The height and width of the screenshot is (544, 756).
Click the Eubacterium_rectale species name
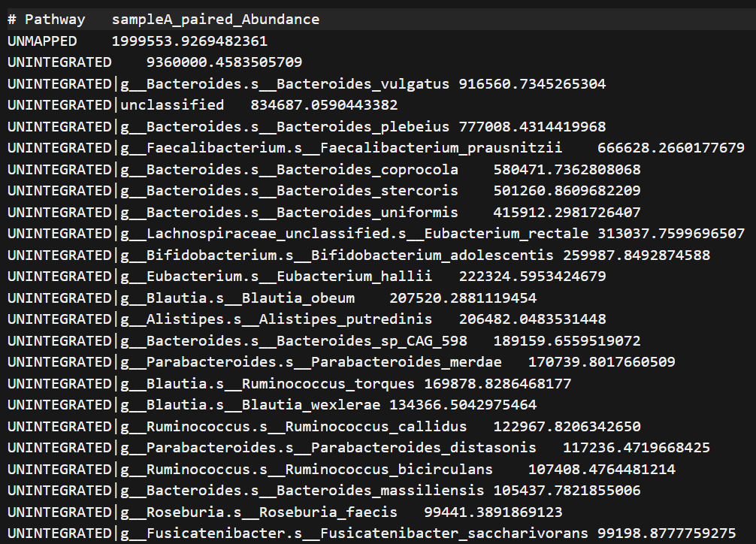[x=507, y=234]
